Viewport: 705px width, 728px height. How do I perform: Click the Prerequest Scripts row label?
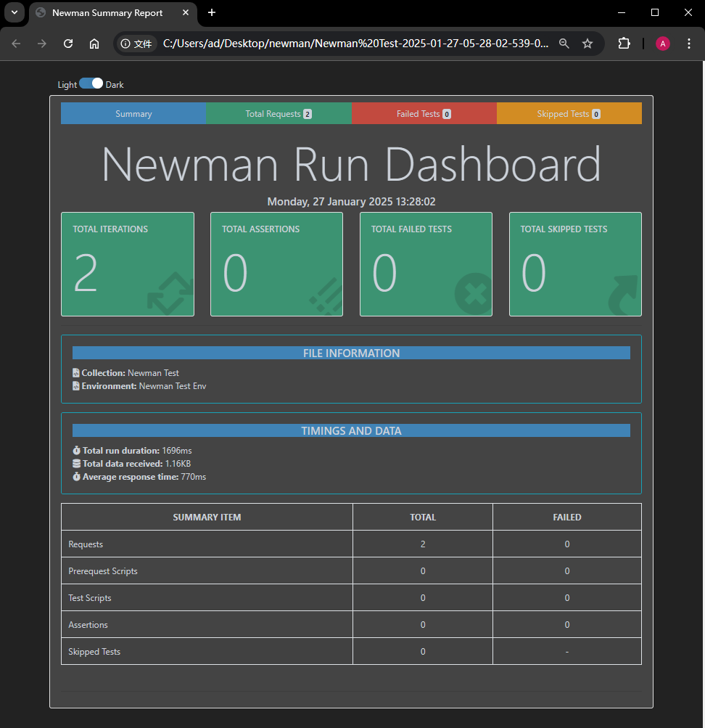[x=103, y=571]
